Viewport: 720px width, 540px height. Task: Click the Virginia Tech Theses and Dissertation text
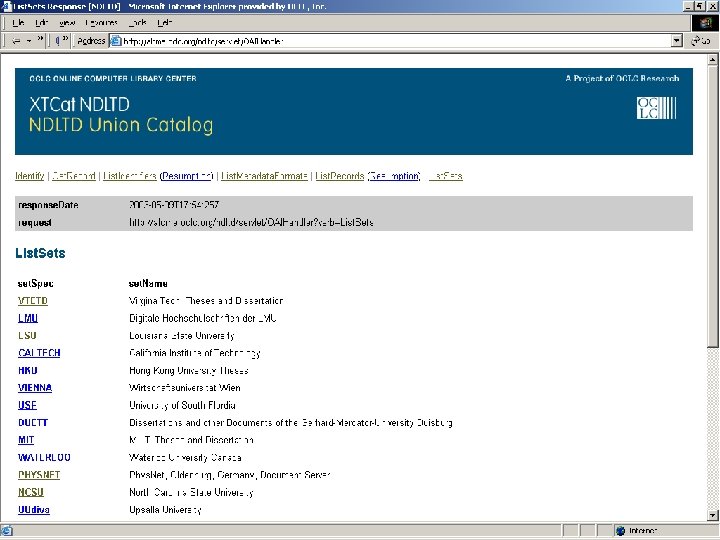click(206, 301)
